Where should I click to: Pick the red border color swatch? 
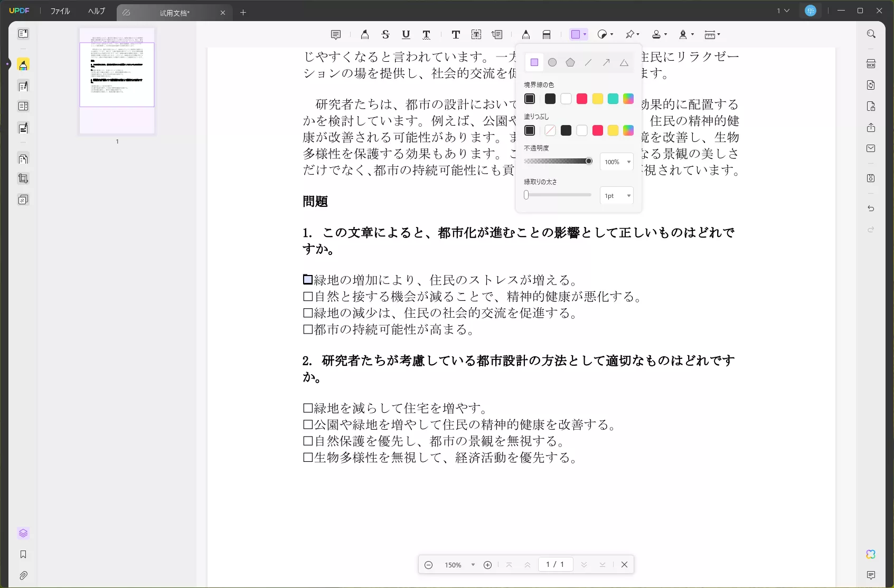coord(582,99)
